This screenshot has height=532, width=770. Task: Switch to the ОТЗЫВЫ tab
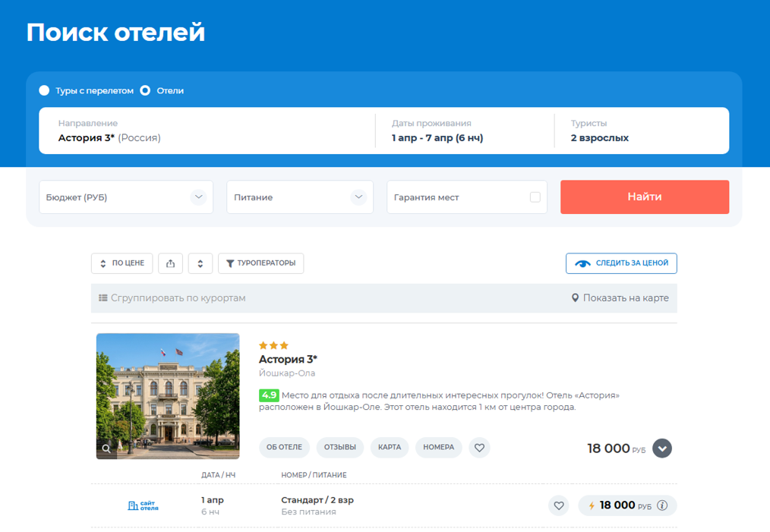coord(340,447)
